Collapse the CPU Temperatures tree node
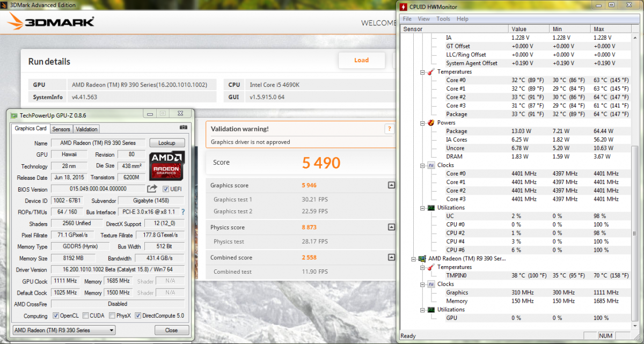This screenshot has width=644, height=344. tap(423, 72)
